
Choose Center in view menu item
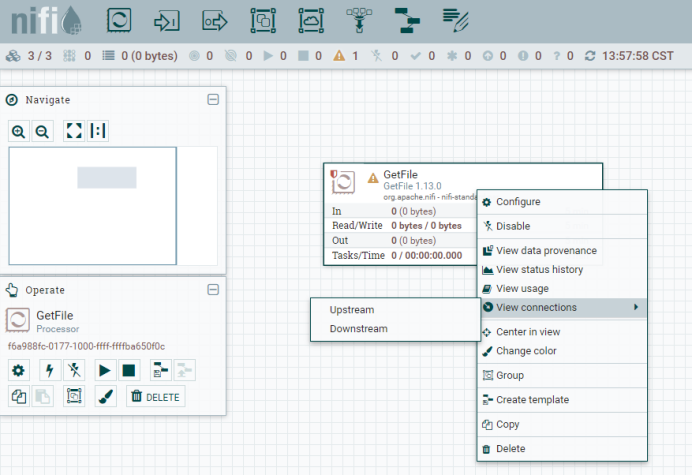point(562,332)
